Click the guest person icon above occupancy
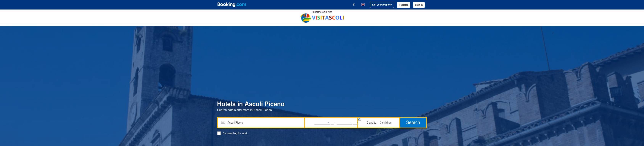 [359, 119]
